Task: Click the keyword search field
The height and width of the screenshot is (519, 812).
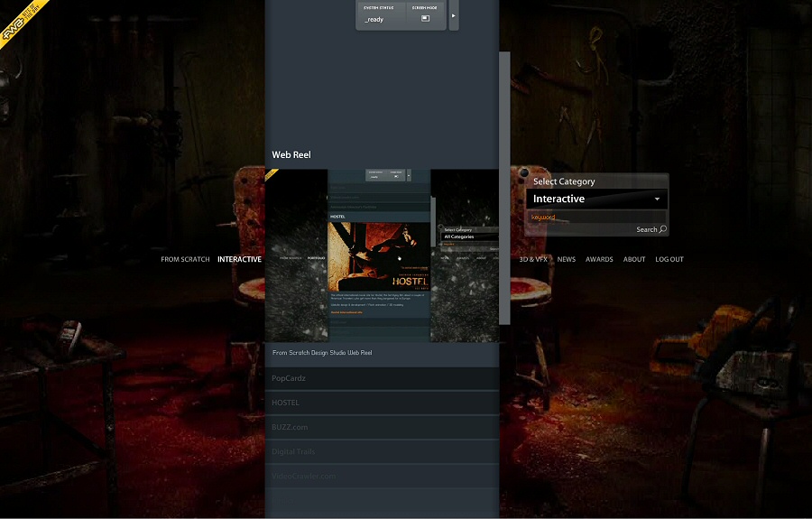Action: coord(596,218)
